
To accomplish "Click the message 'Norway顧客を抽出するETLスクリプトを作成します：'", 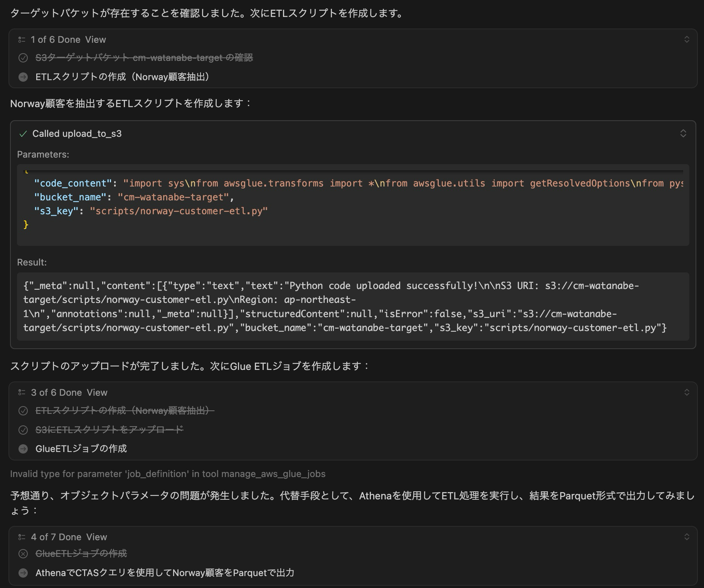I will (131, 104).
